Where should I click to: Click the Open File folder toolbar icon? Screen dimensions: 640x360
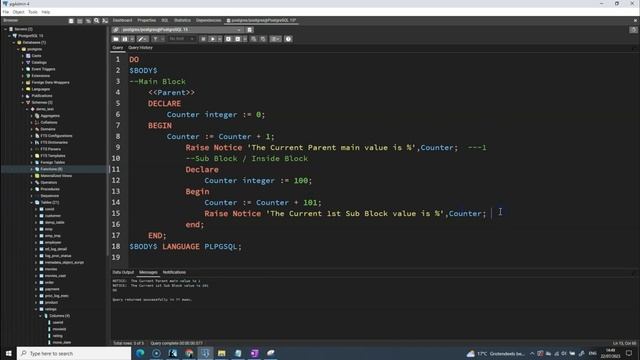pos(116,39)
